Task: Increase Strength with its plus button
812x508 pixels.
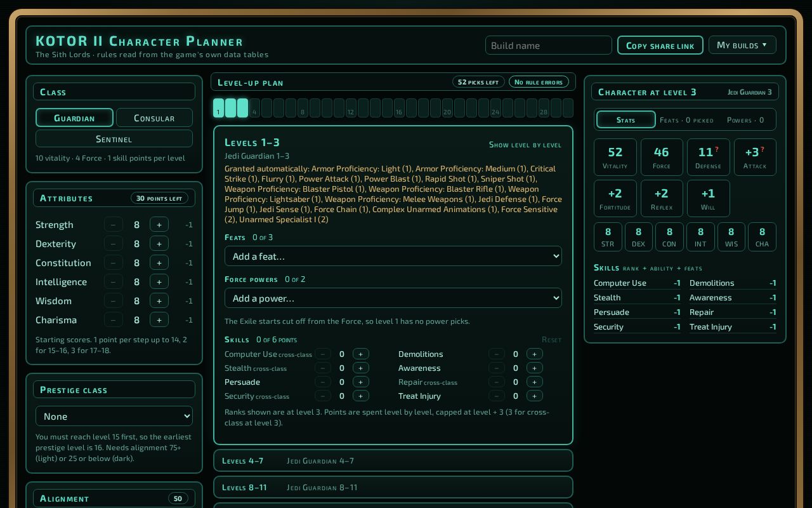Action: pos(159,224)
